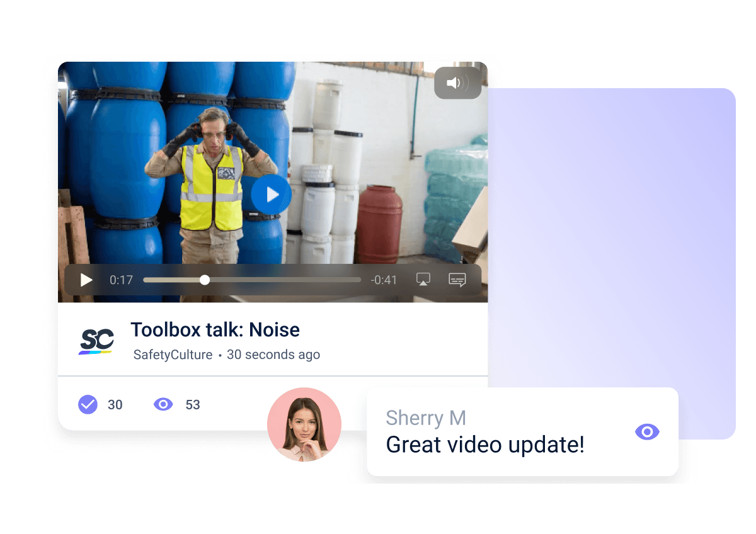Viewport: 756px width, 534px height.
Task: Click the eye icon next to 53
Action: pyautogui.click(x=163, y=404)
